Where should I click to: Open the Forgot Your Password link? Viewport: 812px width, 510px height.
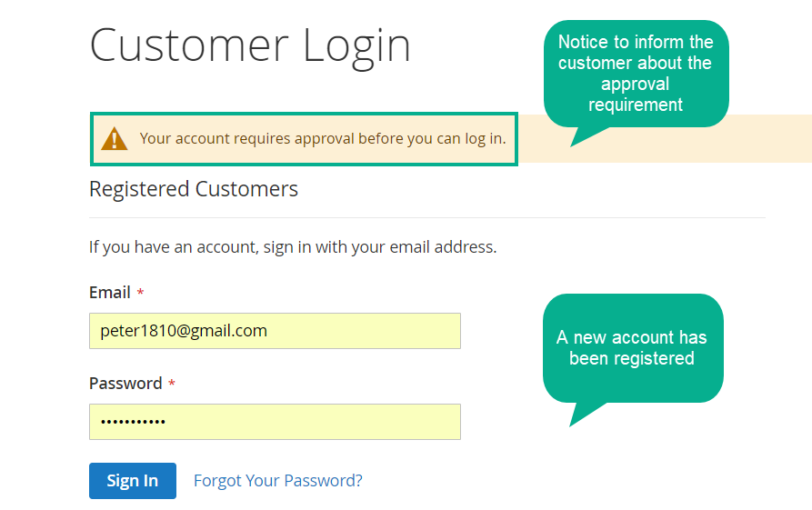[x=278, y=481]
